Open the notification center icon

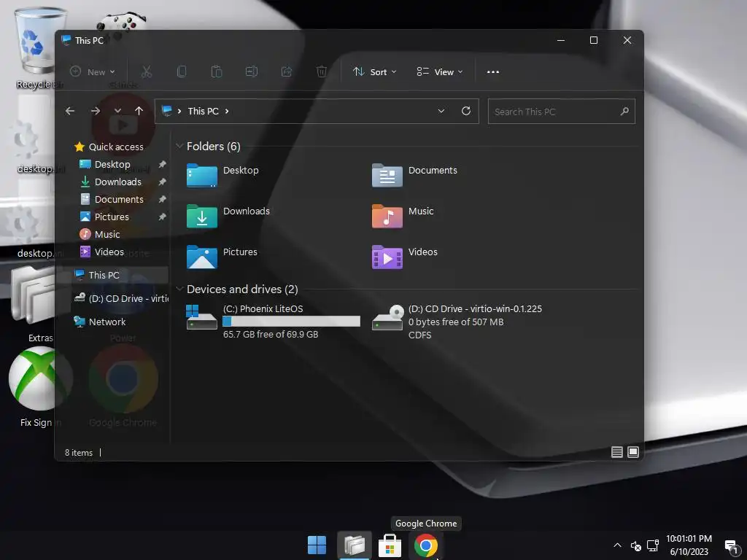click(731, 546)
